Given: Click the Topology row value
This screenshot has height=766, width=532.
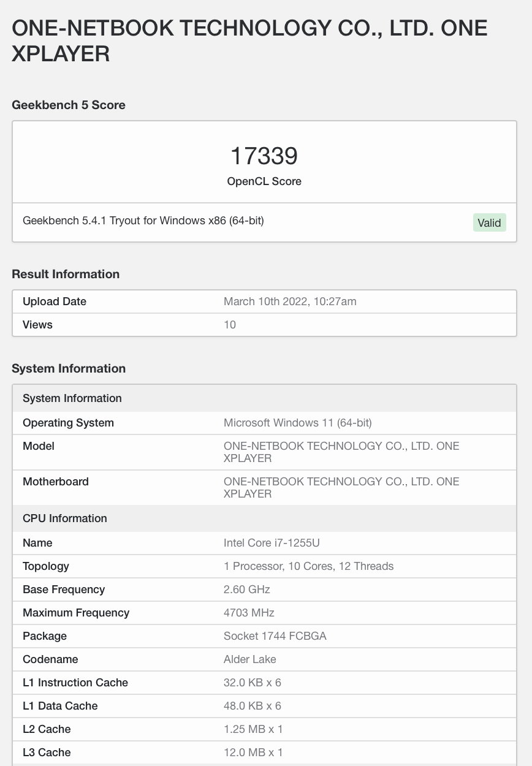Looking at the screenshot, I should (x=309, y=566).
